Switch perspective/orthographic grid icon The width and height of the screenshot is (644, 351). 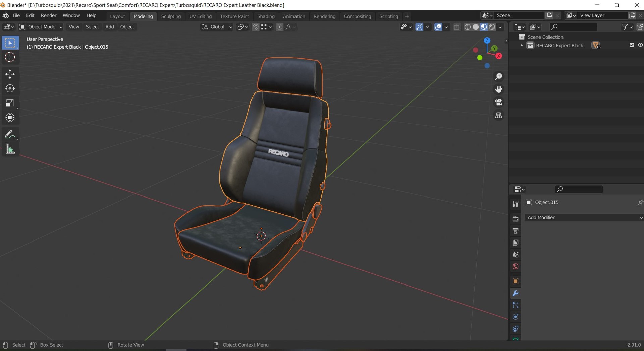pos(499,115)
